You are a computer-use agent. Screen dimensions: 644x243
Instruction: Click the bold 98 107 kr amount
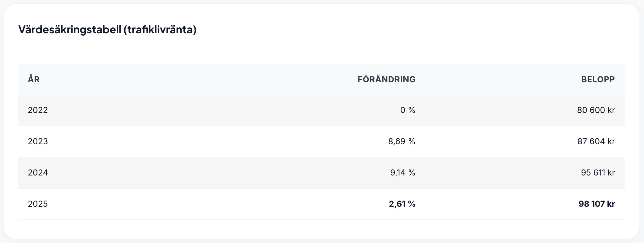(597, 204)
